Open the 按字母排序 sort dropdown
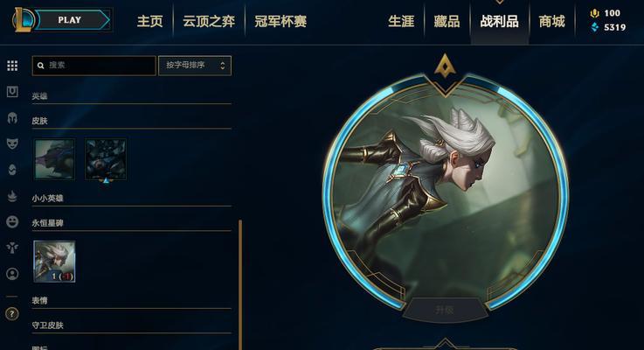644x350 pixels. 195,66
